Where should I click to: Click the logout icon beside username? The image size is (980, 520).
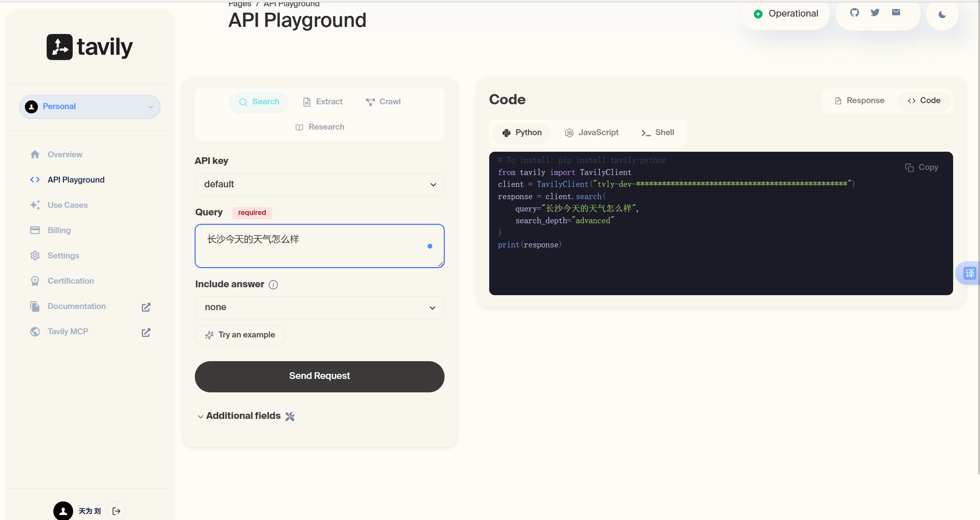116,511
